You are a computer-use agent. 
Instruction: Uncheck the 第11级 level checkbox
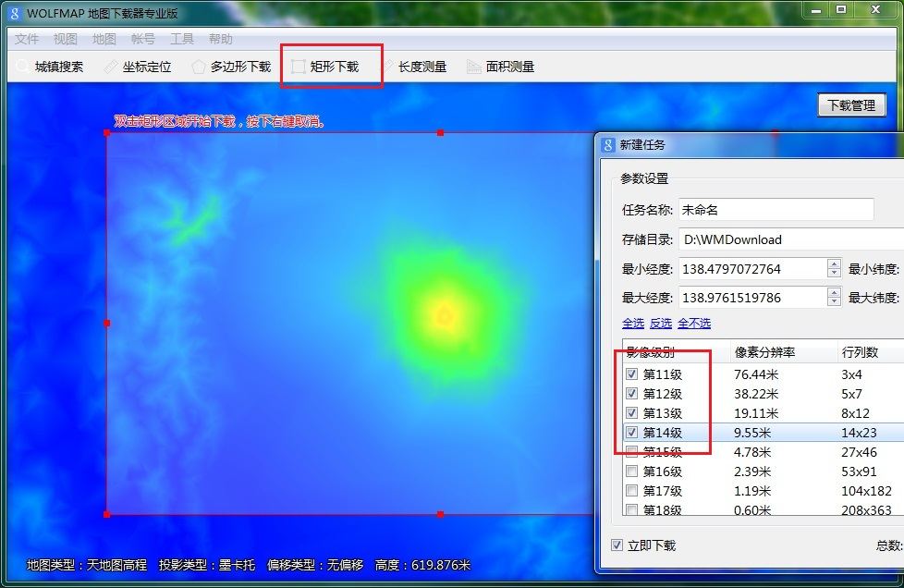pos(631,374)
